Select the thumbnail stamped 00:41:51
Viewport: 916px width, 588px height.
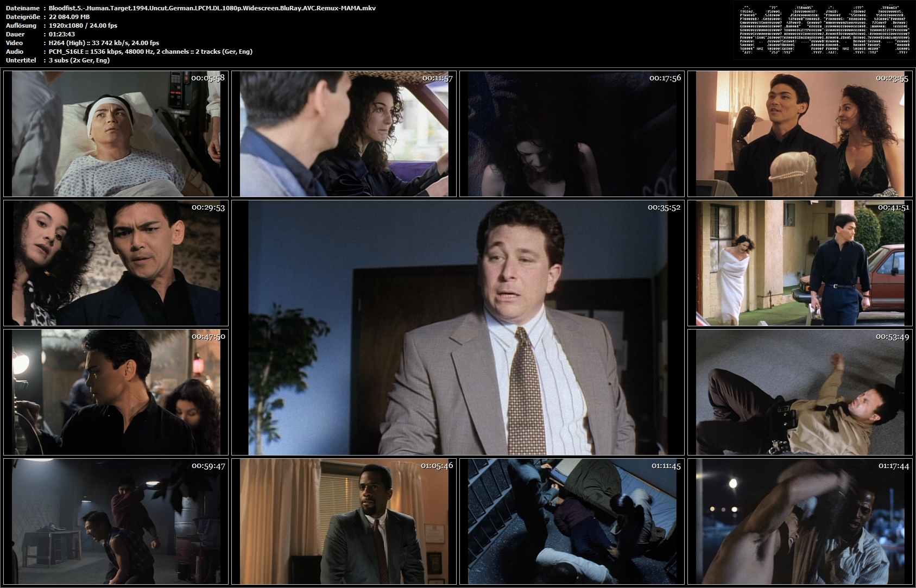pyautogui.click(x=800, y=263)
